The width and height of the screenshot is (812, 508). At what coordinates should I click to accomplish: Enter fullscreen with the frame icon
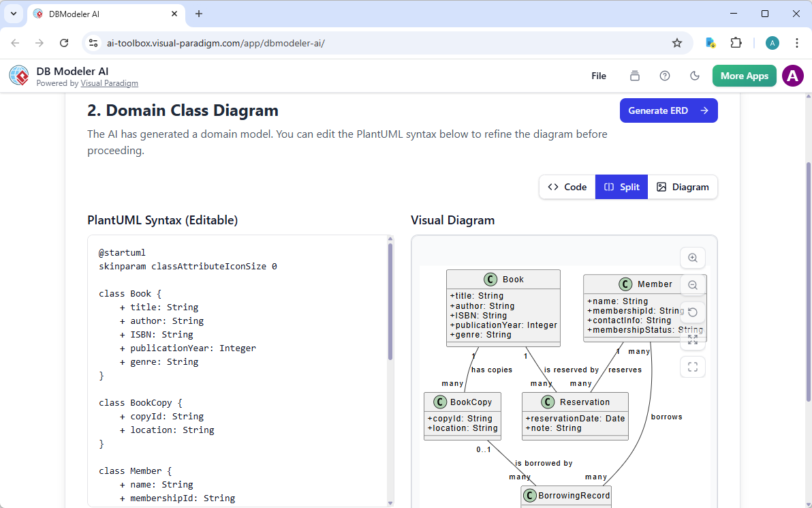(692, 367)
